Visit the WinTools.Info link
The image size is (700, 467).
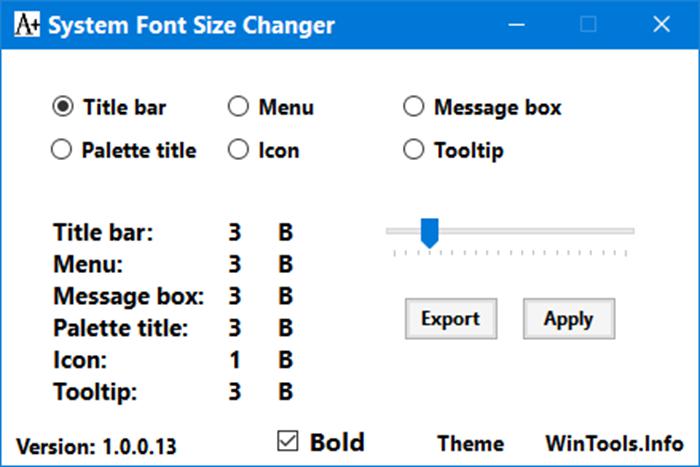[614, 443]
